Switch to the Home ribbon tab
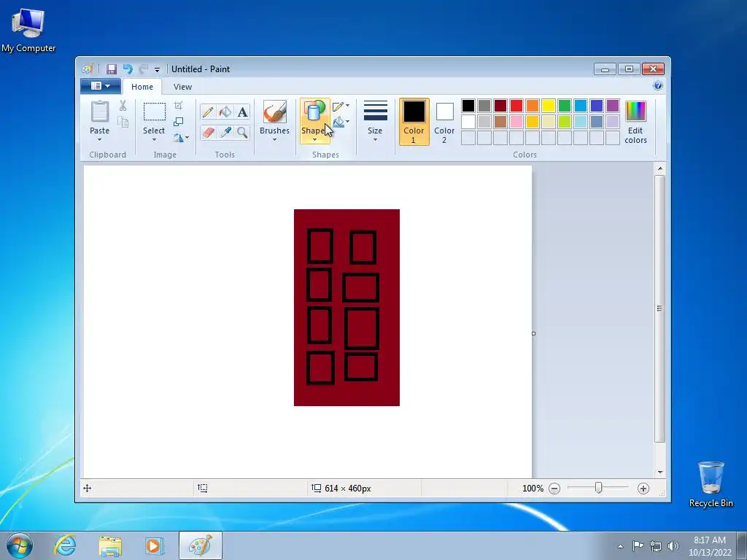The width and height of the screenshot is (747, 560). (142, 87)
